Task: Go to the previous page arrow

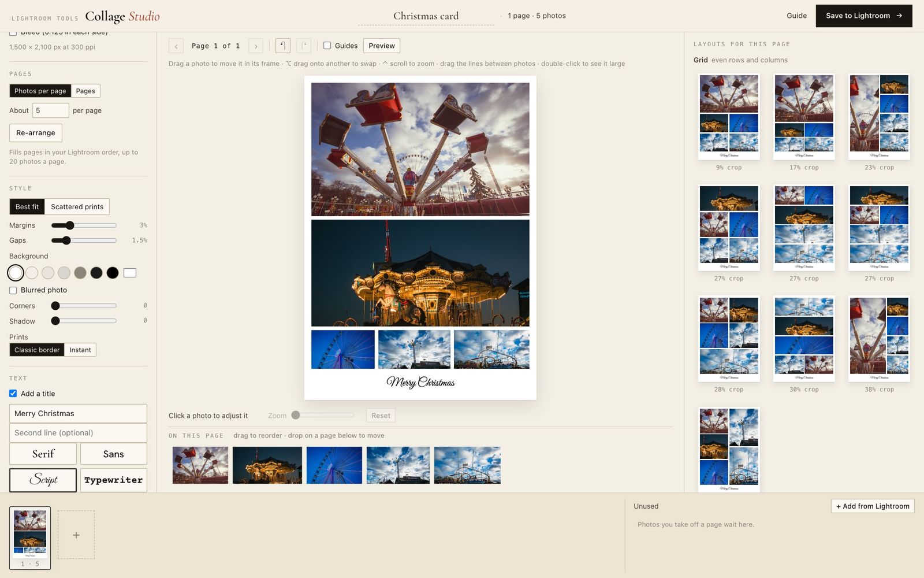Action: pyautogui.click(x=176, y=46)
